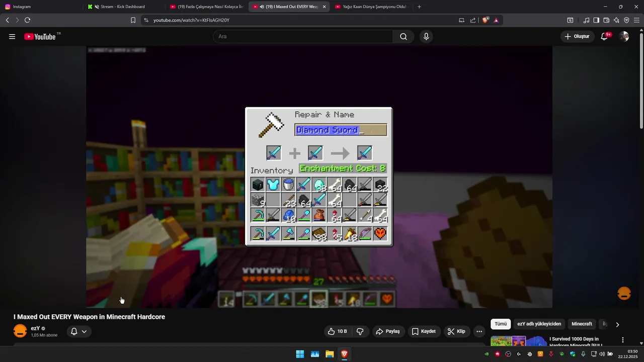Open File Explorer from taskbar

point(330,354)
